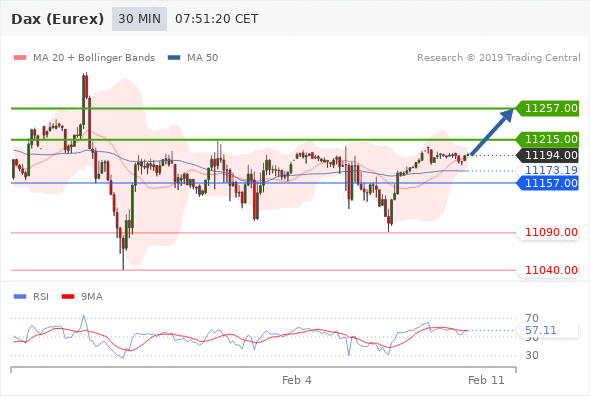Click the Dax (Eurex) chart title
The width and height of the screenshot is (590, 400).
pyautogui.click(x=58, y=19)
